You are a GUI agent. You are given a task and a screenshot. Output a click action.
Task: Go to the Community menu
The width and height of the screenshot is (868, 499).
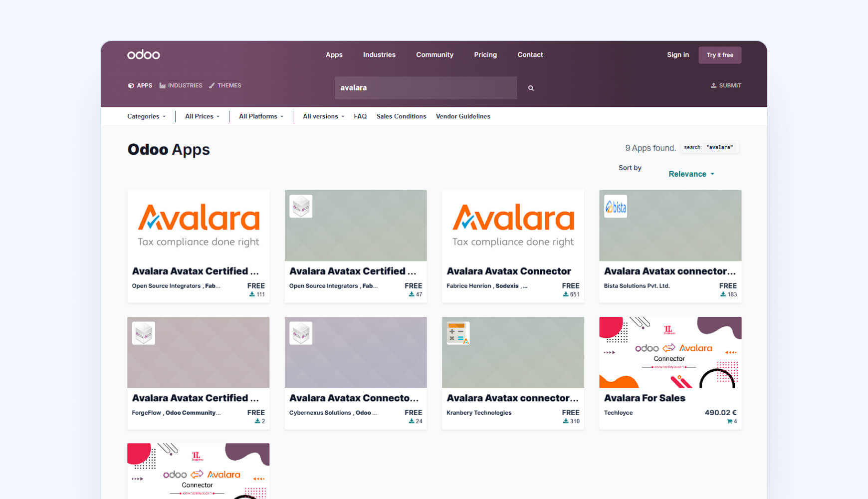pyautogui.click(x=434, y=55)
